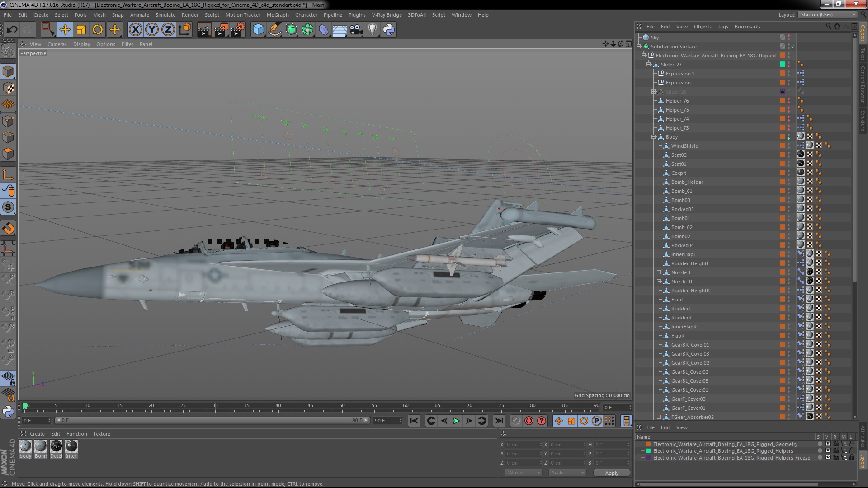Screen dimensions: 868x488
Task: Open the Objects panel Tags menu
Action: click(723, 27)
